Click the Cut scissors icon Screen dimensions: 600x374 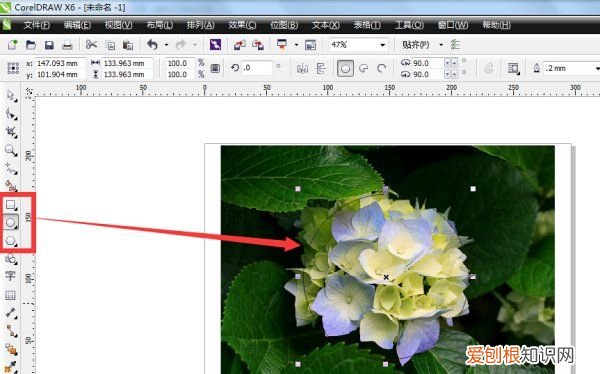(91, 45)
